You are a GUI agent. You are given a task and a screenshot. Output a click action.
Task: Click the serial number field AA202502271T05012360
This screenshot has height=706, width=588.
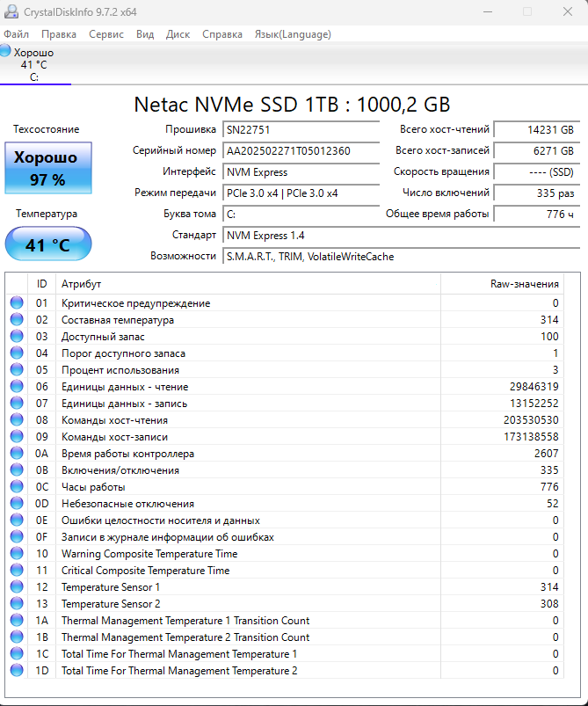pos(301,151)
